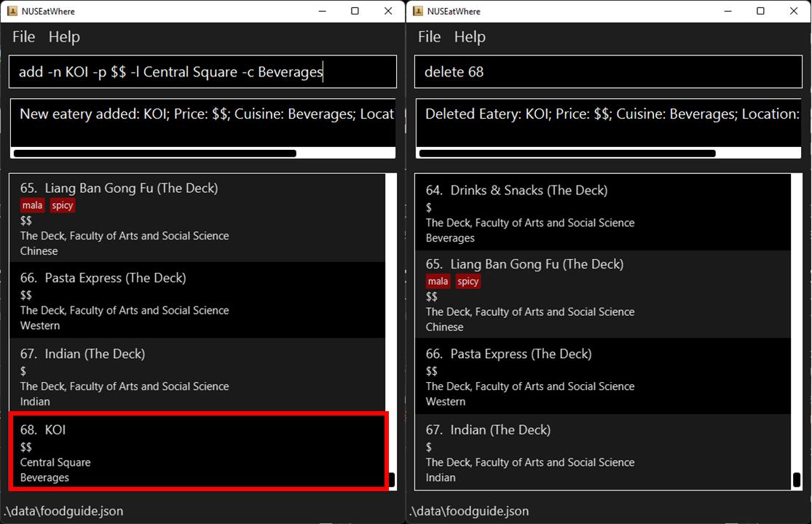The height and width of the screenshot is (524, 812).
Task: Open File menu in right window
Action: (429, 36)
